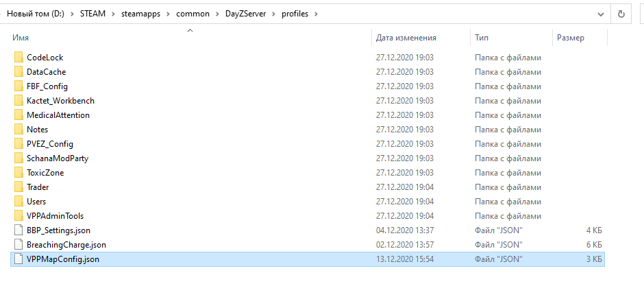Click the profiles breadcrumb segment
This screenshot has height=286, width=644.
point(295,14)
